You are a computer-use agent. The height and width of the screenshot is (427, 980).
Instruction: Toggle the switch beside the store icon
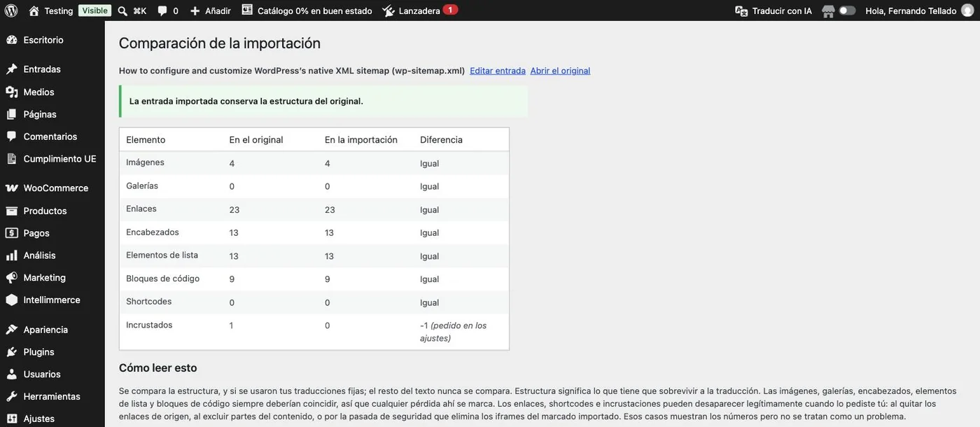[x=848, y=10]
